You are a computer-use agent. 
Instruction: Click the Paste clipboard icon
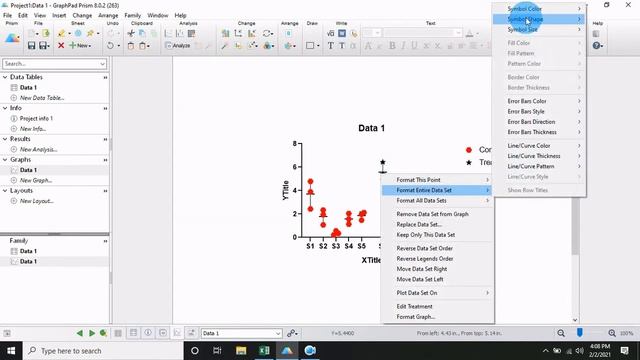pos(131,46)
